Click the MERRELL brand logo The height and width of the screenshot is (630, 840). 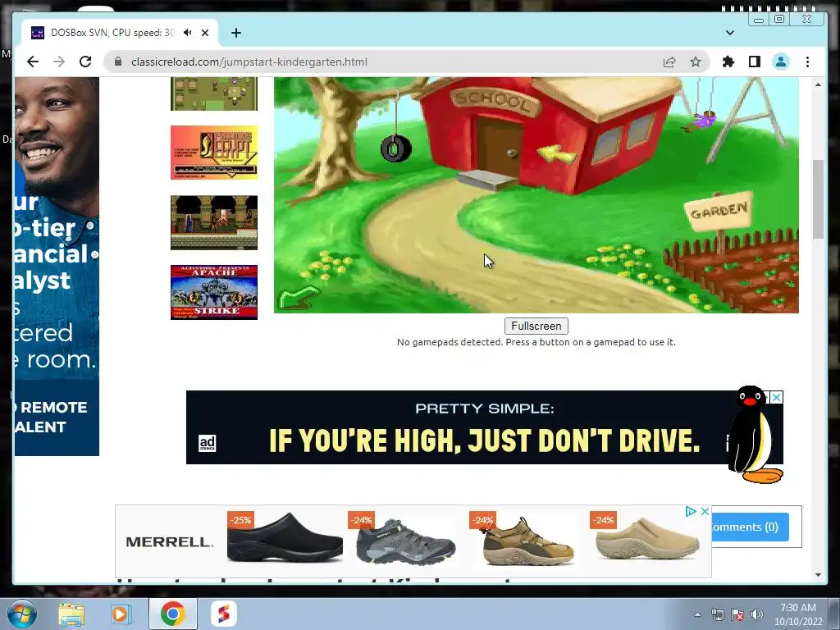(x=169, y=541)
